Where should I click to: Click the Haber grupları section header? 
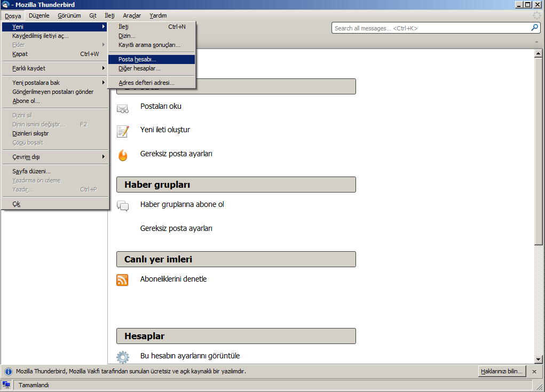(x=236, y=185)
